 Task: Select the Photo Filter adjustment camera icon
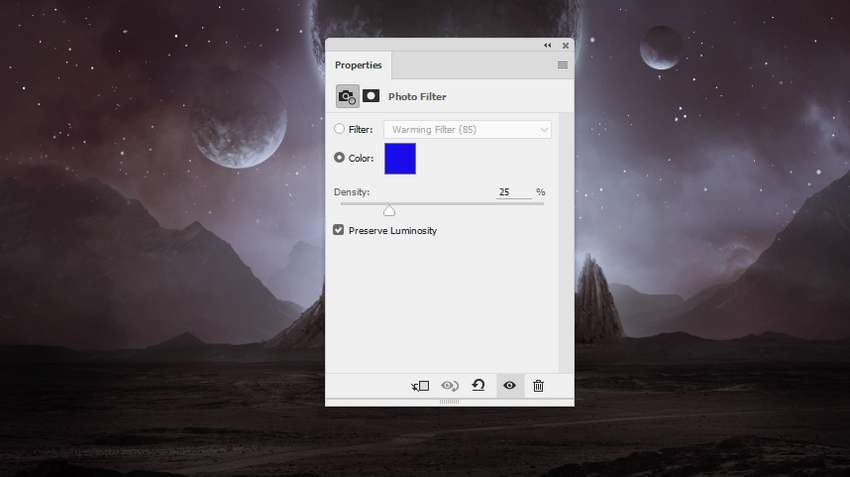[347, 96]
